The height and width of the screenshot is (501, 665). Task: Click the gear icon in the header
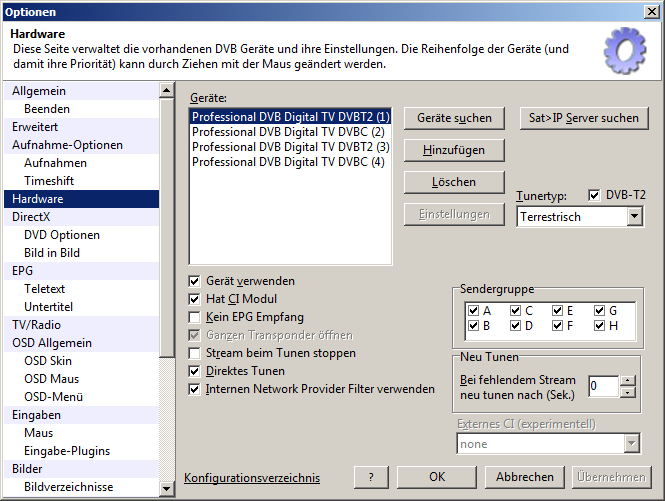pyautogui.click(x=625, y=50)
